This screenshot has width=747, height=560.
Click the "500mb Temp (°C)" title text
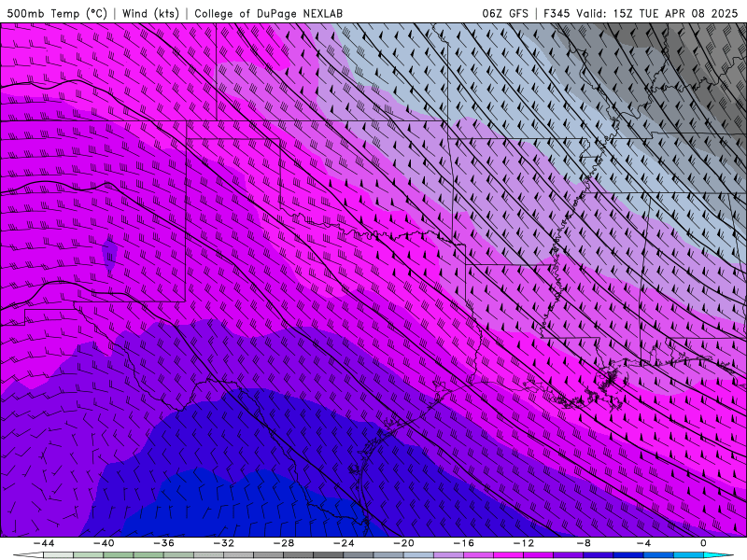(57, 13)
